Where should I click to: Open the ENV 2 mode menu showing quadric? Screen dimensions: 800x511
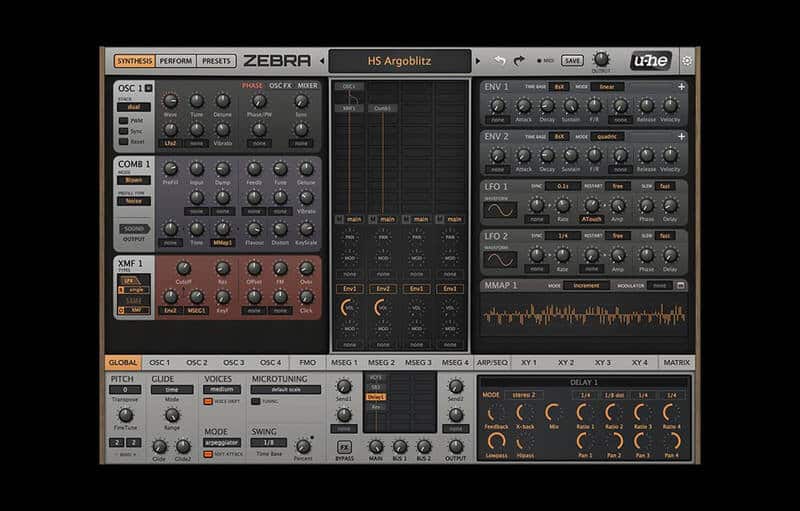(607, 136)
